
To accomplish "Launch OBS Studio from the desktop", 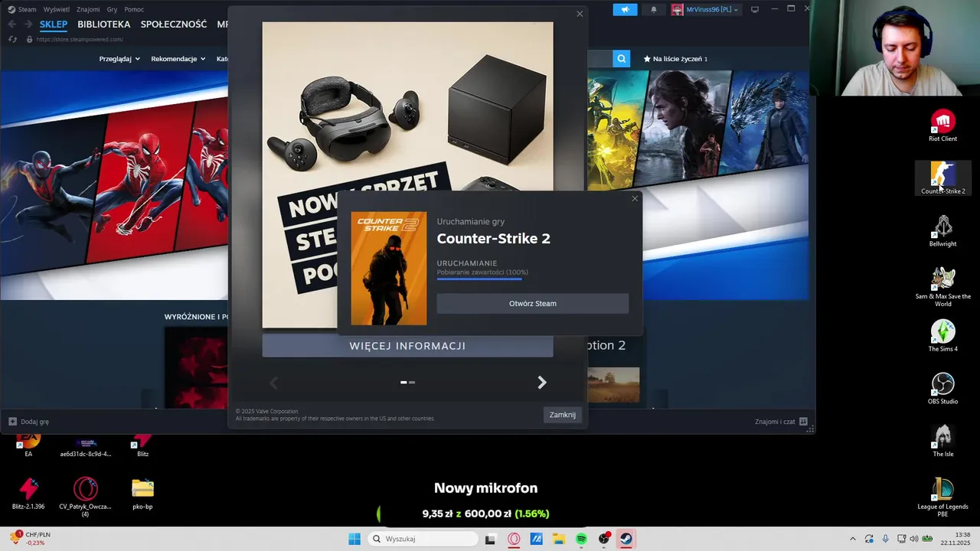I will pyautogui.click(x=942, y=389).
